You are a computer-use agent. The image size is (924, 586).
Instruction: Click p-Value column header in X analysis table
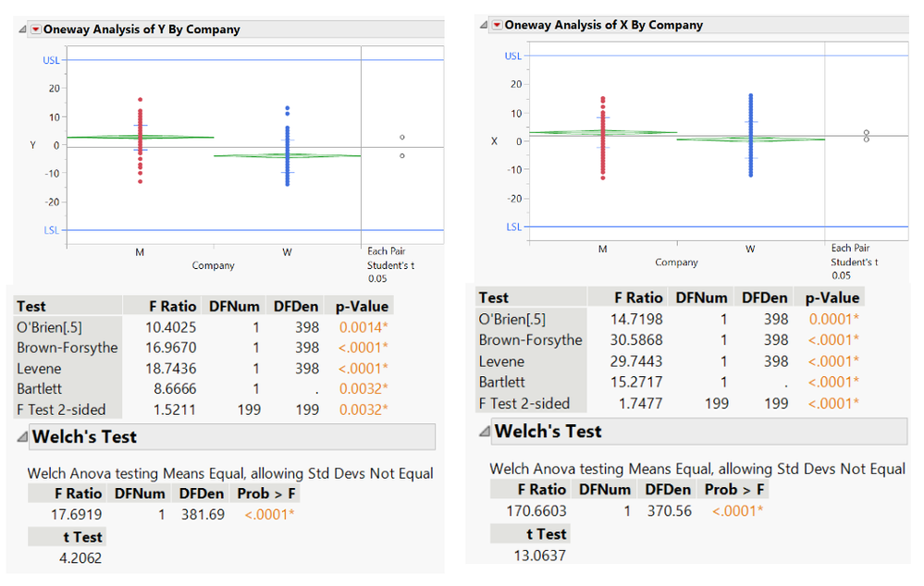(833, 298)
